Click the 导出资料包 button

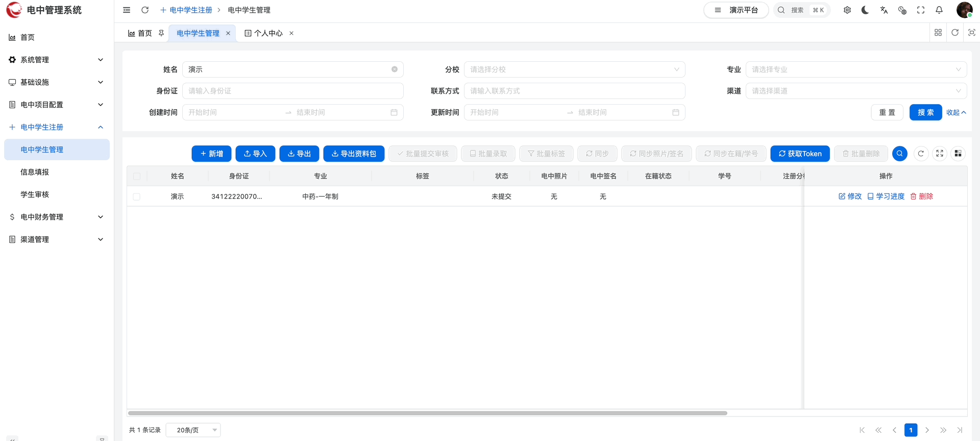pyautogui.click(x=354, y=154)
